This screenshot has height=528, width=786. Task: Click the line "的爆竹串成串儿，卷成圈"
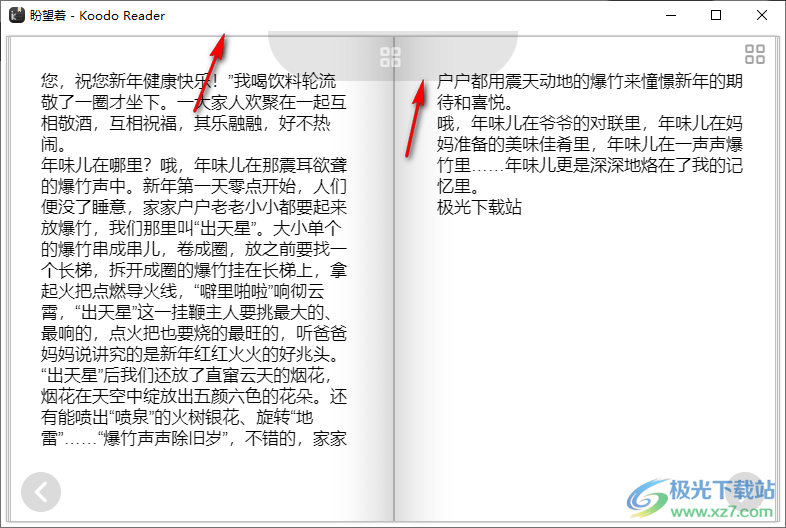(193, 249)
